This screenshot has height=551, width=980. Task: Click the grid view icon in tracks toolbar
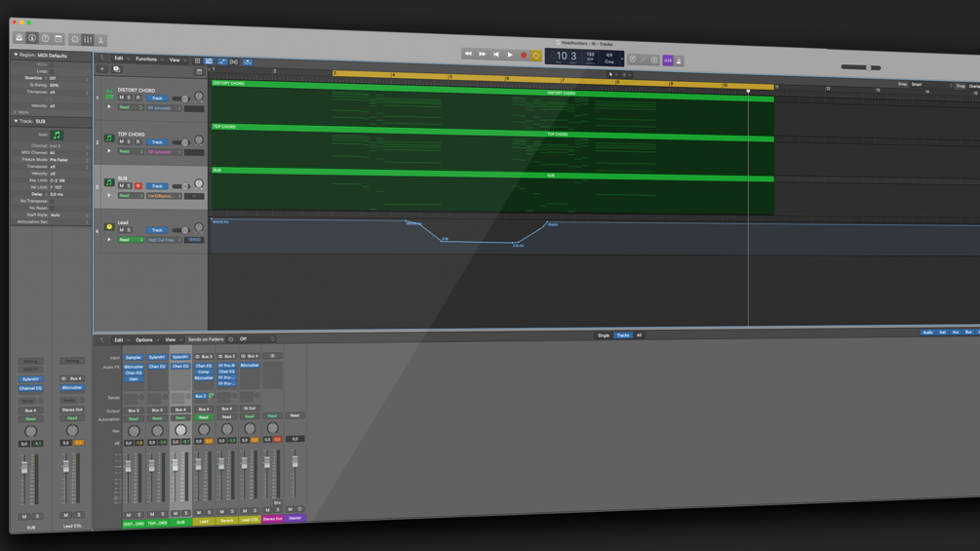click(198, 60)
